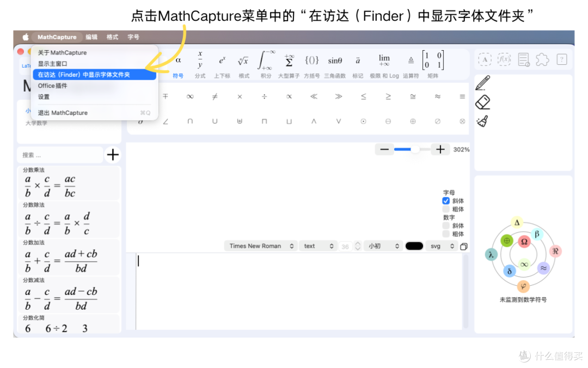Select 在访达 (Finder) 中显示字体文件夹

pyautogui.click(x=95, y=75)
